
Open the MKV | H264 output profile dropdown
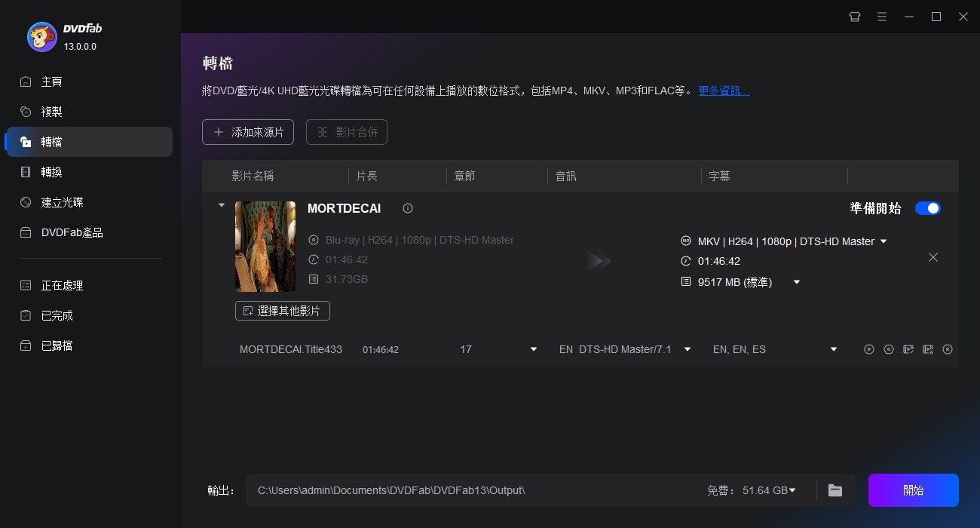coord(884,241)
